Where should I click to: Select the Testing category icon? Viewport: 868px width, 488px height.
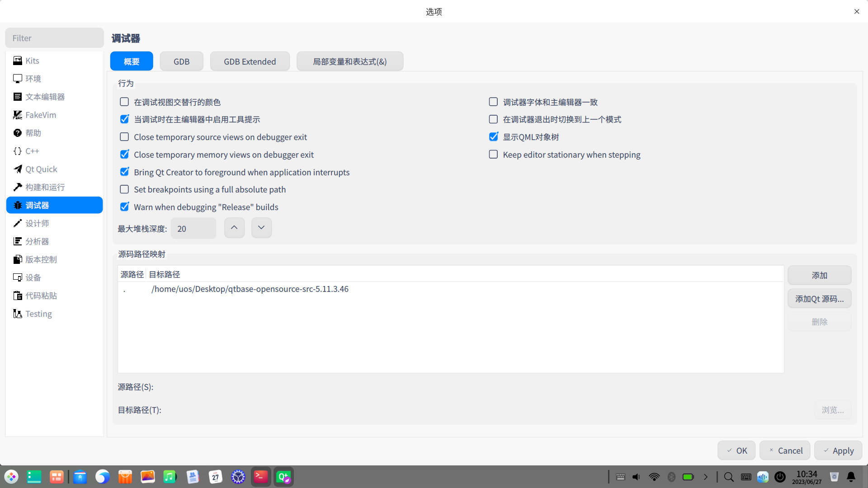click(18, 314)
